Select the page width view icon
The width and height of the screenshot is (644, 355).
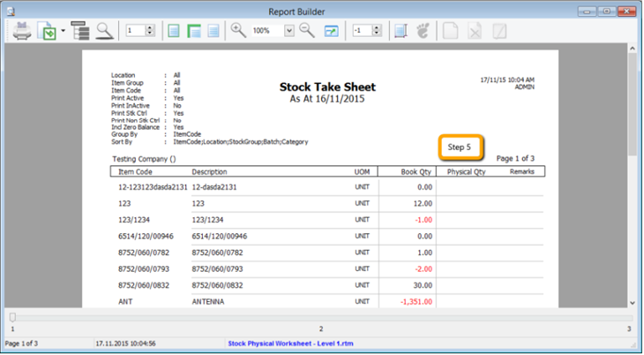click(x=193, y=31)
